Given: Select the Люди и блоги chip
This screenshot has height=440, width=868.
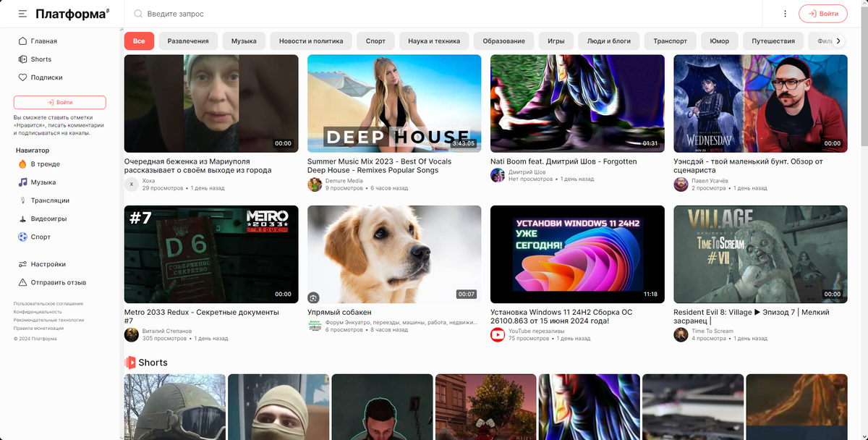Looking at the screenshot, I should 609,41.
